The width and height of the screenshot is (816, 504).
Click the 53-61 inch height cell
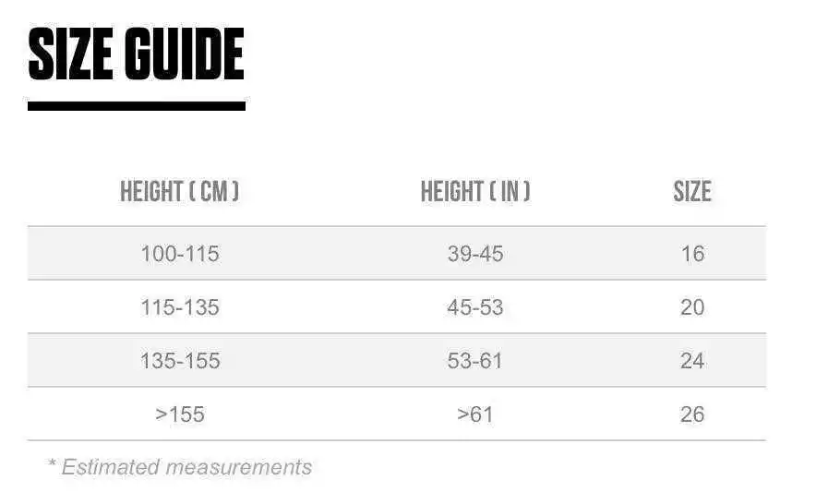(475, 361)
